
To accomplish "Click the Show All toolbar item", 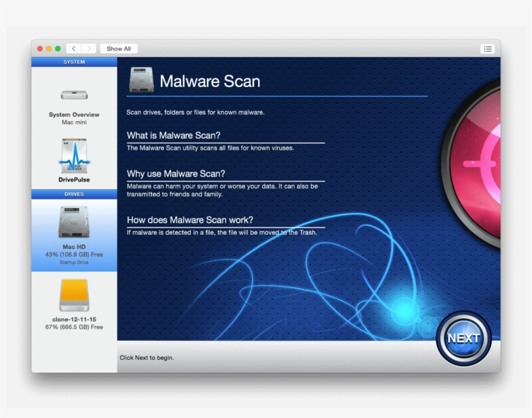I will [x=119, y=48].
